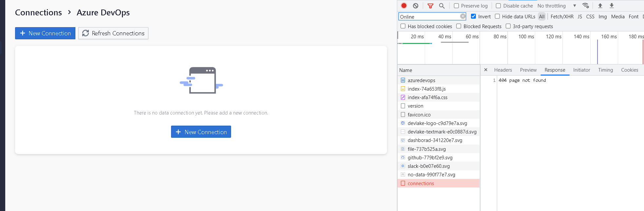The image size is (644, 211).
Task: Open network search magnifier
Action: tap(442, 6)
